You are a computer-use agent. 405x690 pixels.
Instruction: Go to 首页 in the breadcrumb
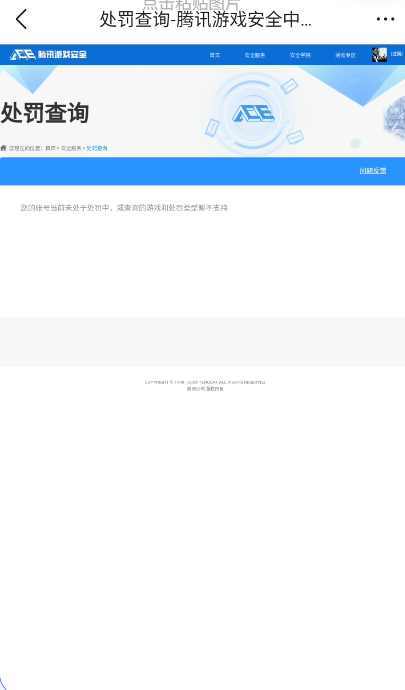(x=50, y=148)
